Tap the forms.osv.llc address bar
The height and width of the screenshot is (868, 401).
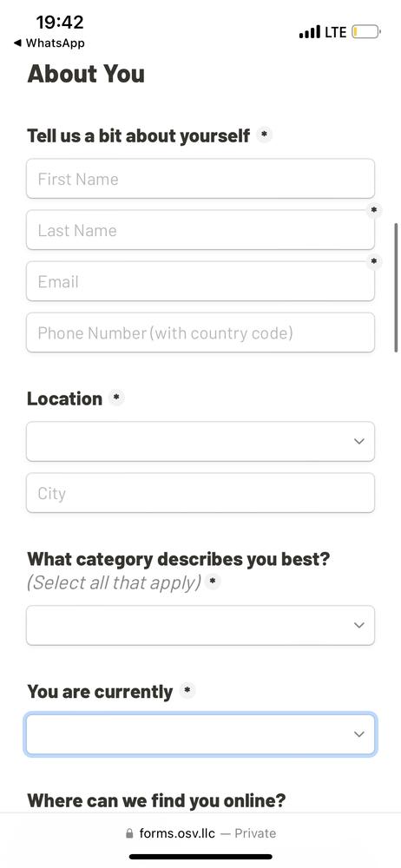point(200,833)
